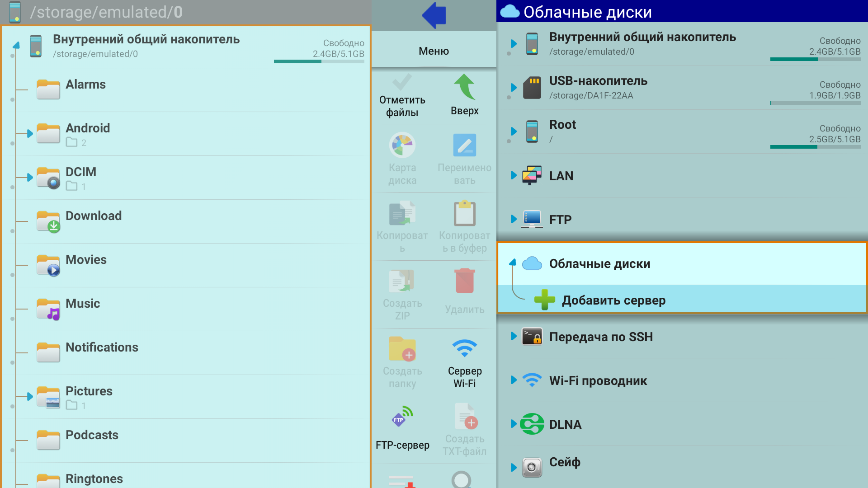The image size is (868, 488).
Task: Click the DCIM camera folder icon
Action: pyautogui.click(x=48, y=178)
